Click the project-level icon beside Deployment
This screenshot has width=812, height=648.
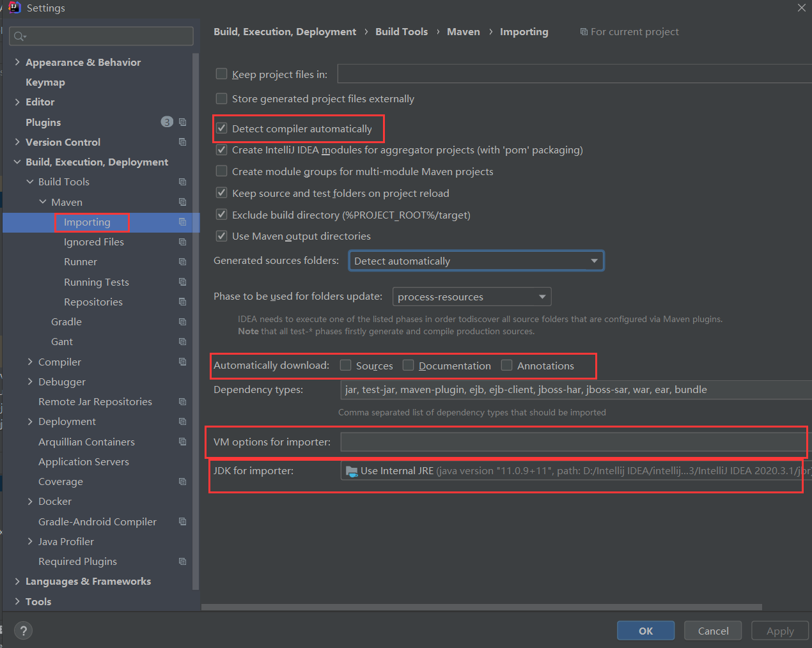183,422
